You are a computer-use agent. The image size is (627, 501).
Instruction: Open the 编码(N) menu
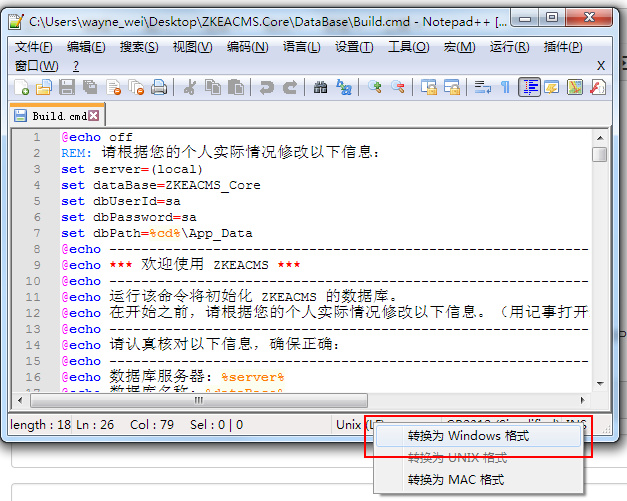tap(247, 47)
